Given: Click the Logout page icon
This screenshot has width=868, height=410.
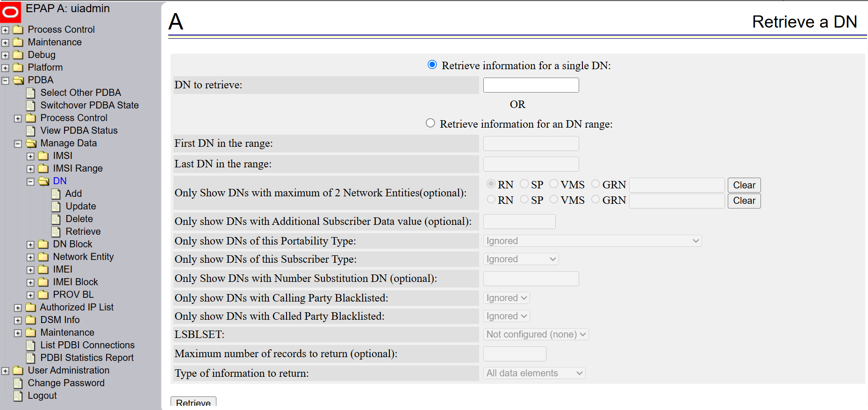Looking at the screenshot, I should (18, 396).
